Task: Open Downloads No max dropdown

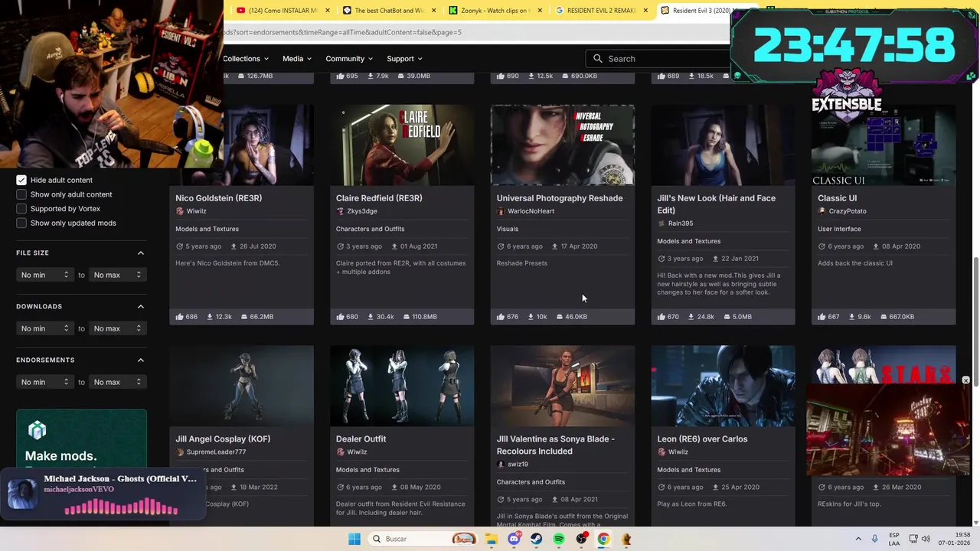Action: click(117, 328)
